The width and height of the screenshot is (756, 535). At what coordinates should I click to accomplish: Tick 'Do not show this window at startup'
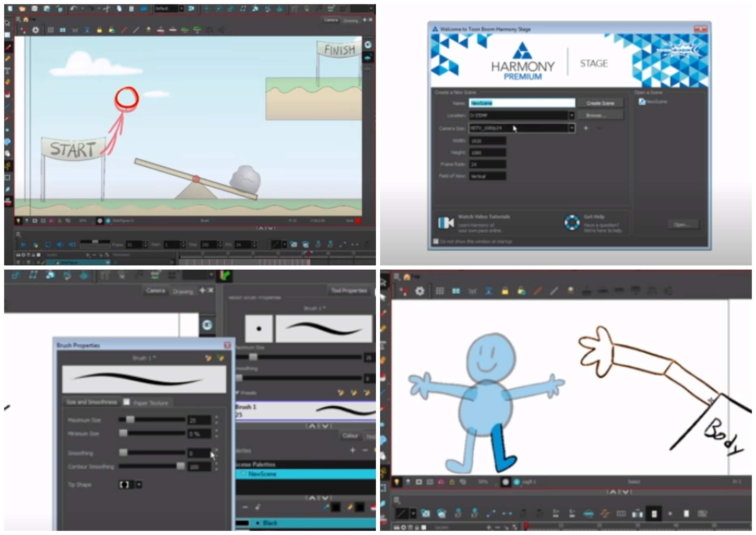pyautogui.click(x=436, y=241)
